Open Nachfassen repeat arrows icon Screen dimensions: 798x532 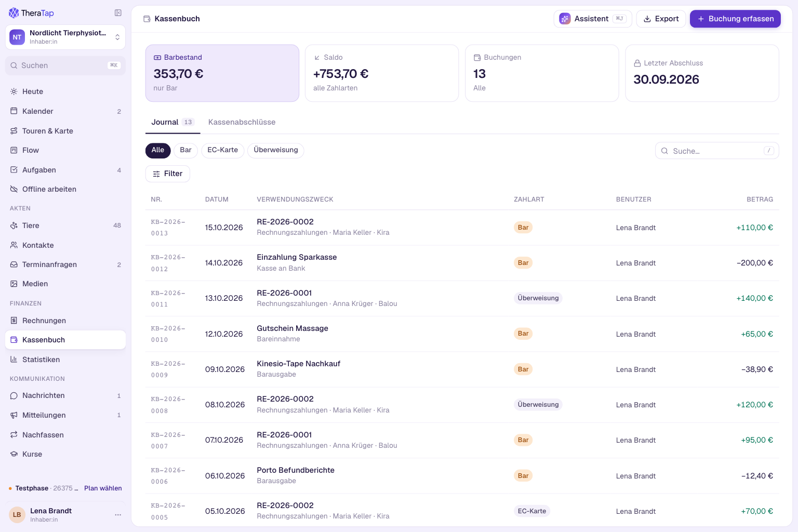pyautogui.click(x=14, y=435)
